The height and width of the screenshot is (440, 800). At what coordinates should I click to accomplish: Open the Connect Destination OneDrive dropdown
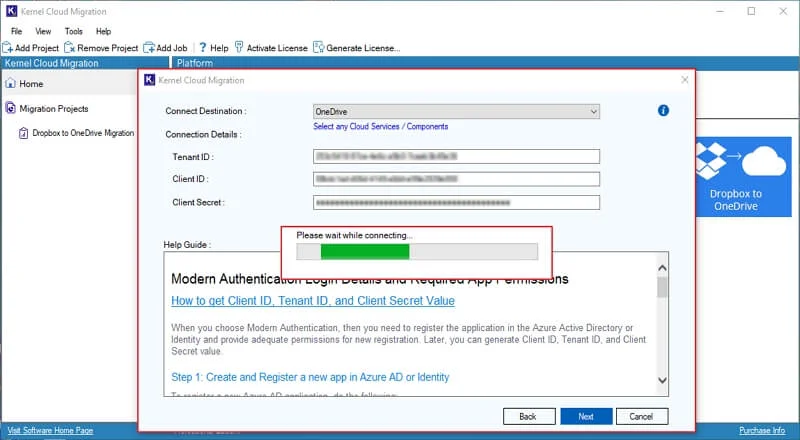[x=456, y=111]
